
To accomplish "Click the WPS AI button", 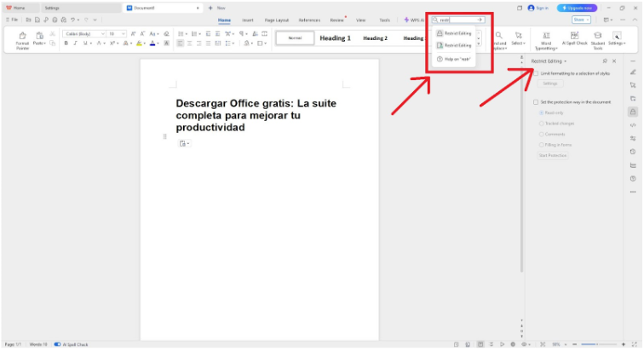I will coord(414,20).
